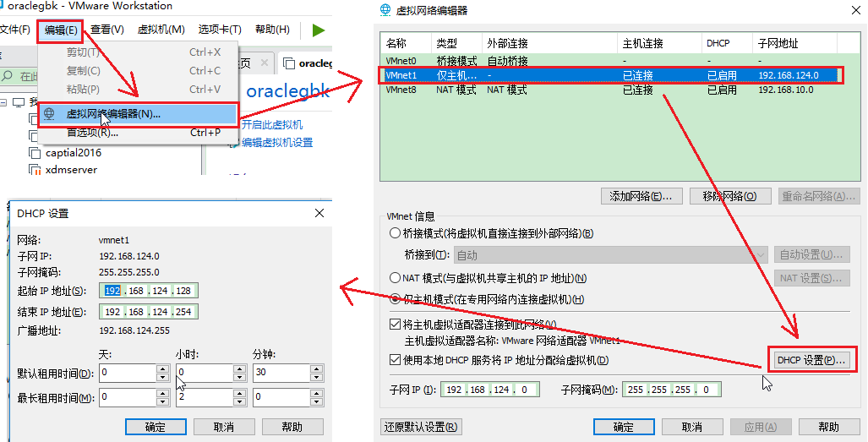The width and height of the screenshot is (868, 442).
Task: Open the 虚拟机(M) menu
Action: (161, 30)
